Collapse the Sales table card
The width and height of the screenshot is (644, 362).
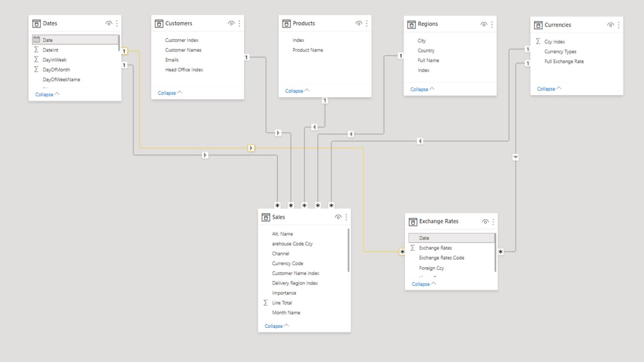pyautogui.click(x=277, y=326)
